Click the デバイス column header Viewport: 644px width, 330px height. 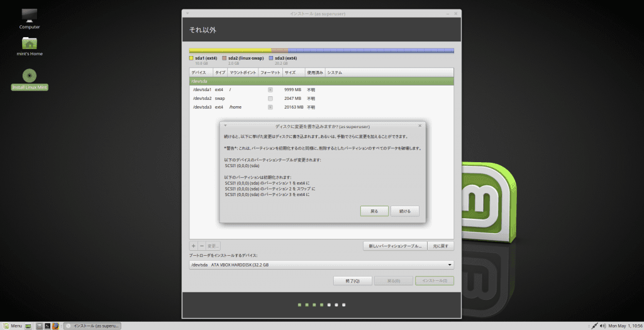tap(201, 72)
